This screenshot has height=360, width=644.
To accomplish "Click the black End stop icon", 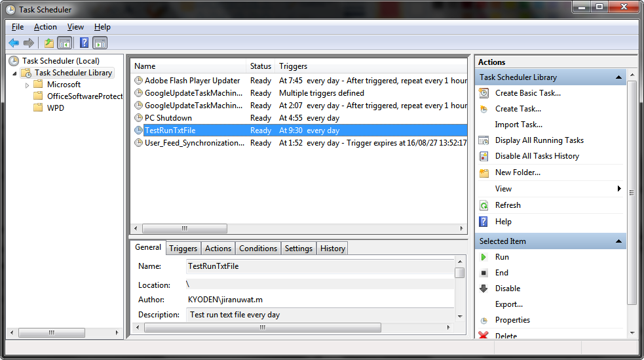I will [x=484, y=273].
